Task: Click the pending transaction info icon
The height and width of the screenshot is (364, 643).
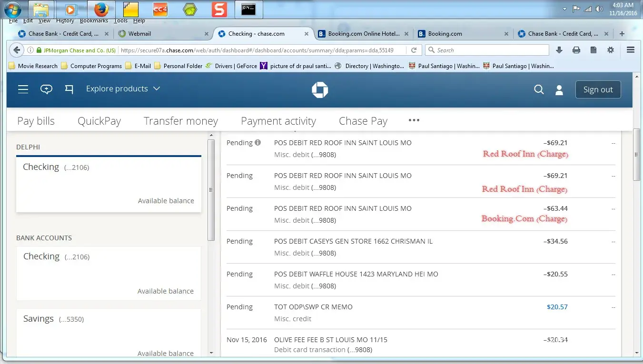Action: click(x=257, y=143)
